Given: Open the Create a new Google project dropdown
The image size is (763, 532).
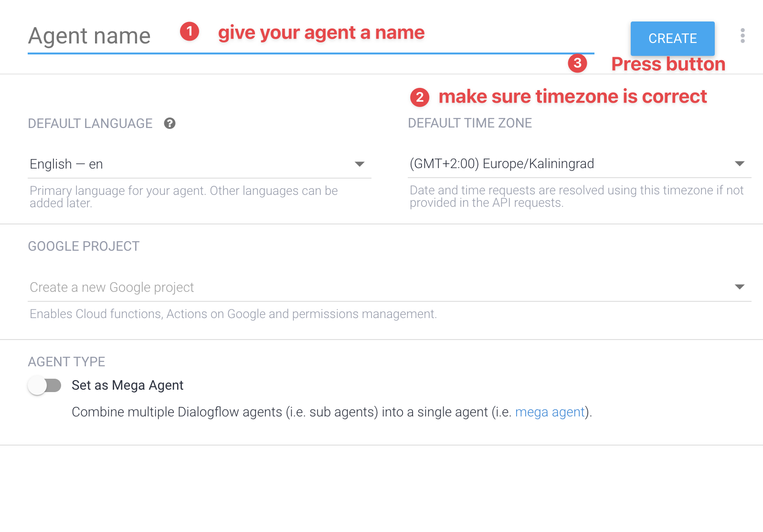Looking at the screenshot, I should [389, 287].
